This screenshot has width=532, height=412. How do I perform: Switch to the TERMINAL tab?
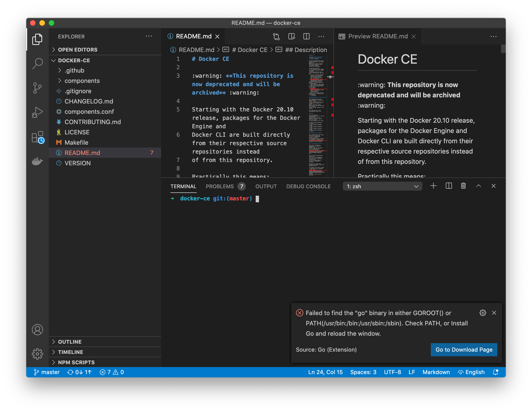point(183,186)
